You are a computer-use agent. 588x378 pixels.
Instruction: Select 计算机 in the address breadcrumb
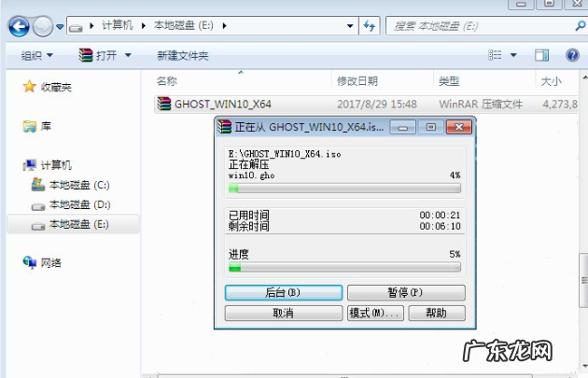[x=118, y=25]
